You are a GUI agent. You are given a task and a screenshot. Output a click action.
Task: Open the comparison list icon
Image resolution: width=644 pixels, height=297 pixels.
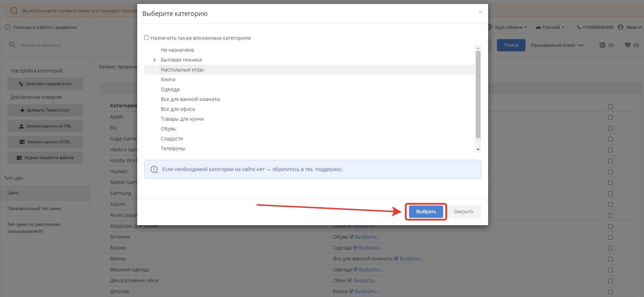[x=602, y=45]
